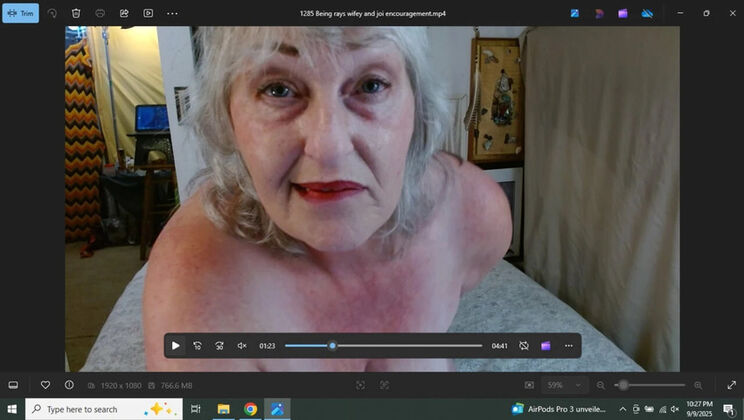Viewport: 744px width, 420px height.
Task: Open more options in player bar
Action: 568,345
